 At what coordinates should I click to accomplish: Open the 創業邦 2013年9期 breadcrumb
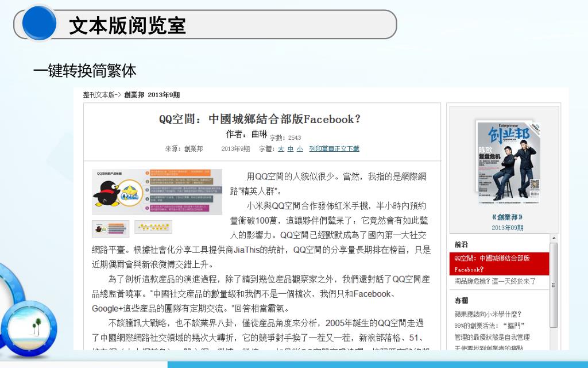[x=152, y=95]
